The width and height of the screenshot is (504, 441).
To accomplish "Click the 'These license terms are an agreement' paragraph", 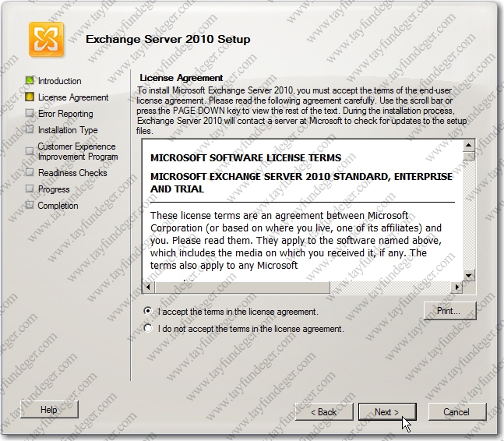I will 296,241.
